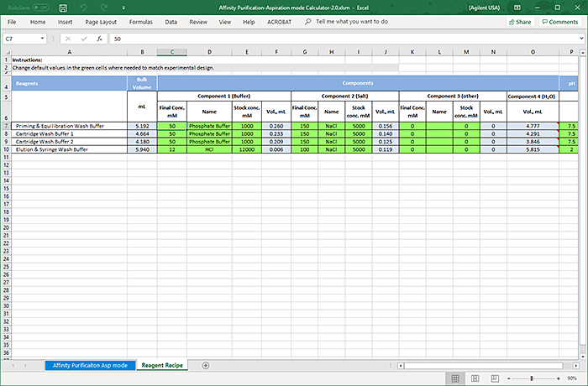Select column D header

pyautogui.click(x=208, y=52)
